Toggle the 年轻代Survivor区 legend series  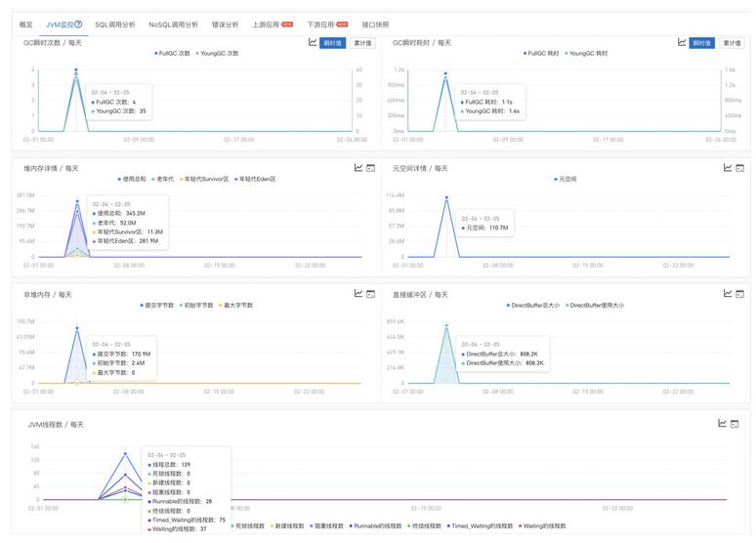[204, 179]
